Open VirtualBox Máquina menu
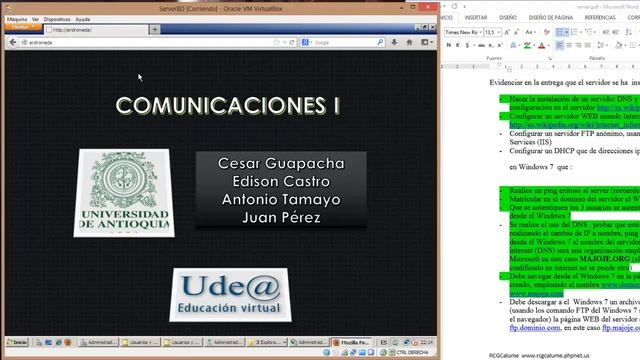640x360 pixels. (17, 19)
